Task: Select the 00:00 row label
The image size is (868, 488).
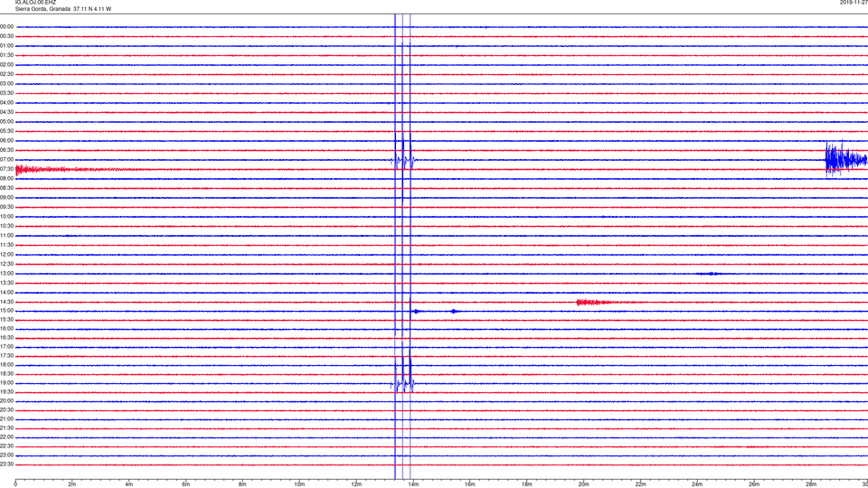Action: pyautogui.click(x=6, y=26)
